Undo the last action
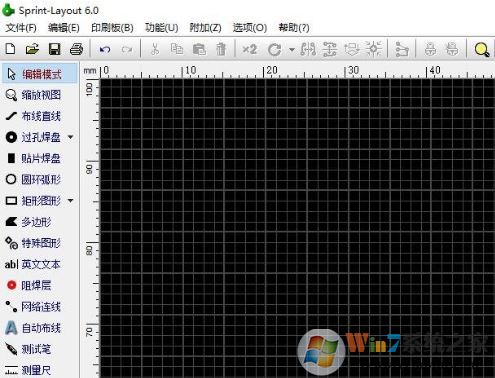This screenshot has width=495, height=378. (105, 50)
